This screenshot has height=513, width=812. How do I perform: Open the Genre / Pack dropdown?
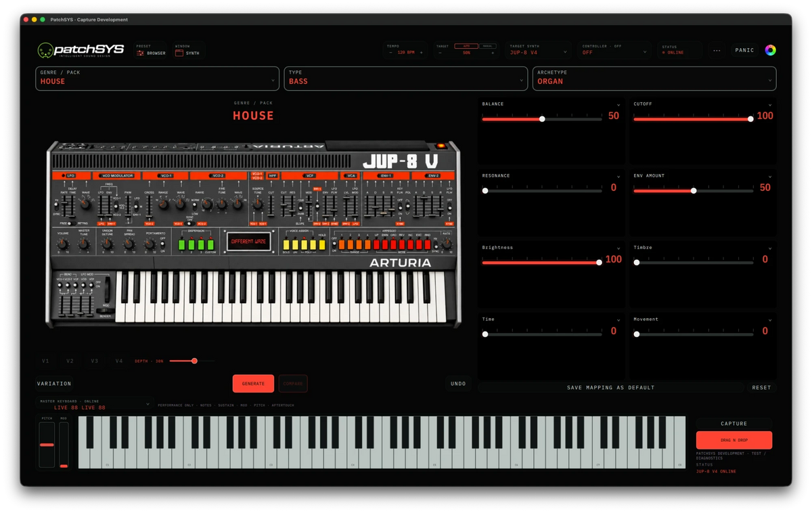coord(157,79)
